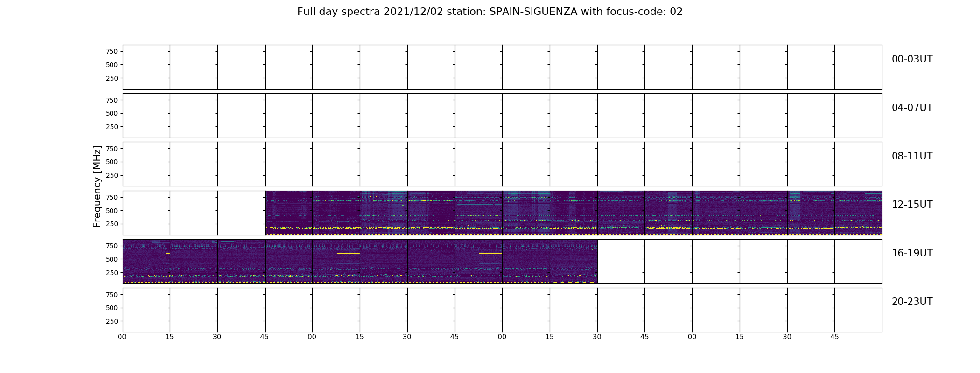
Task: Click the 750 tick in the 20-23UT row
Action: tap(112, 295)
